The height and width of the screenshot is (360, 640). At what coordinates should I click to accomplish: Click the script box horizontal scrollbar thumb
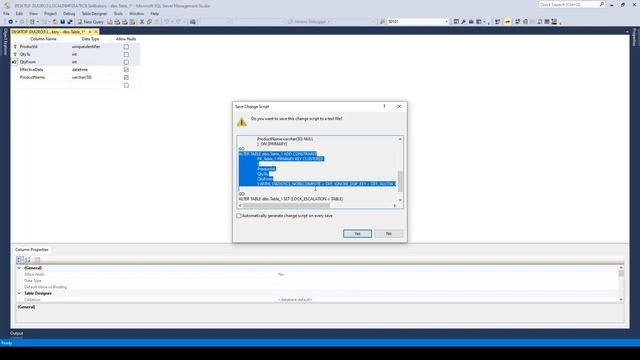tap(286, 205)
